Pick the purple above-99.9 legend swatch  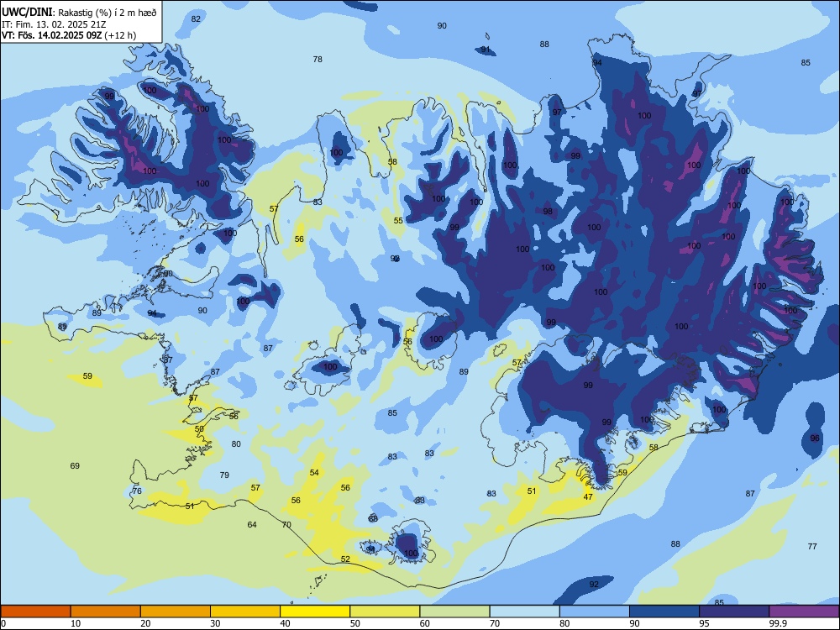point(804,612)
